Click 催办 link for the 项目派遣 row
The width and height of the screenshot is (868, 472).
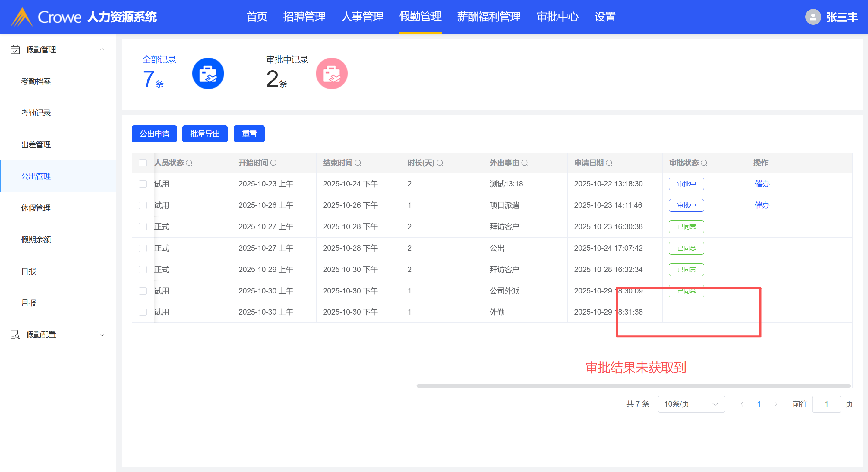(x=762, y=205)
